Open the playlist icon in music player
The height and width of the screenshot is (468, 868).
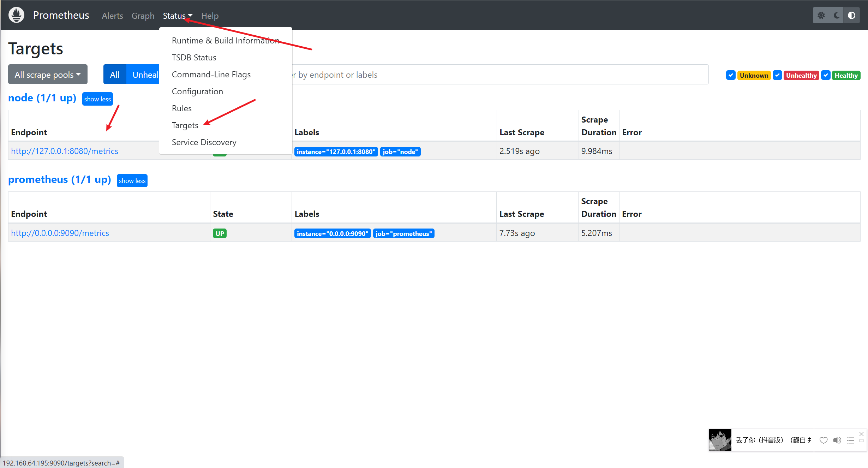[x=850, y=440]
